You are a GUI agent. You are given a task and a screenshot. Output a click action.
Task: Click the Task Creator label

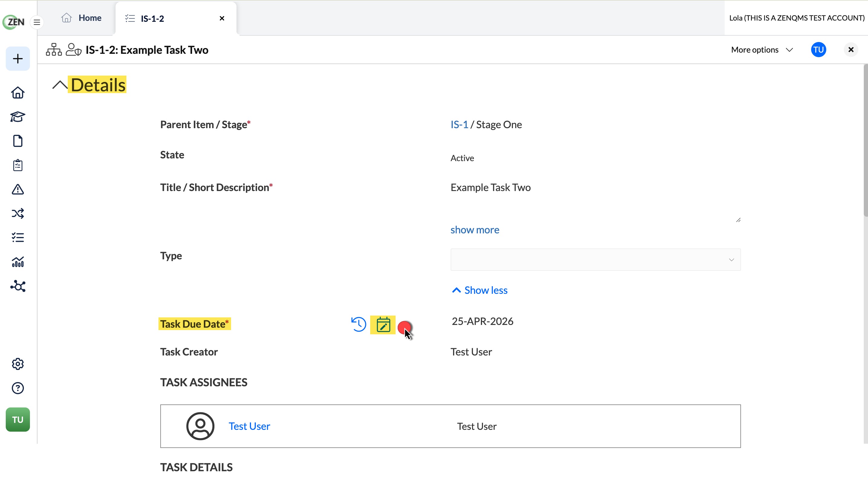coord(189,352)
